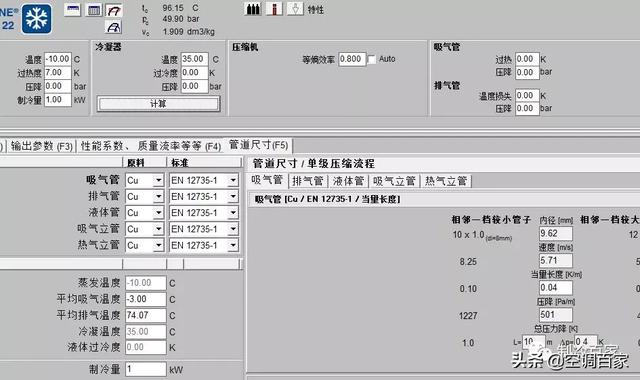Image resolution: width=640 pixels, height=380 pixels.
Task: Switch to 输出参数 (F3) tab
Action: (42, 146)
